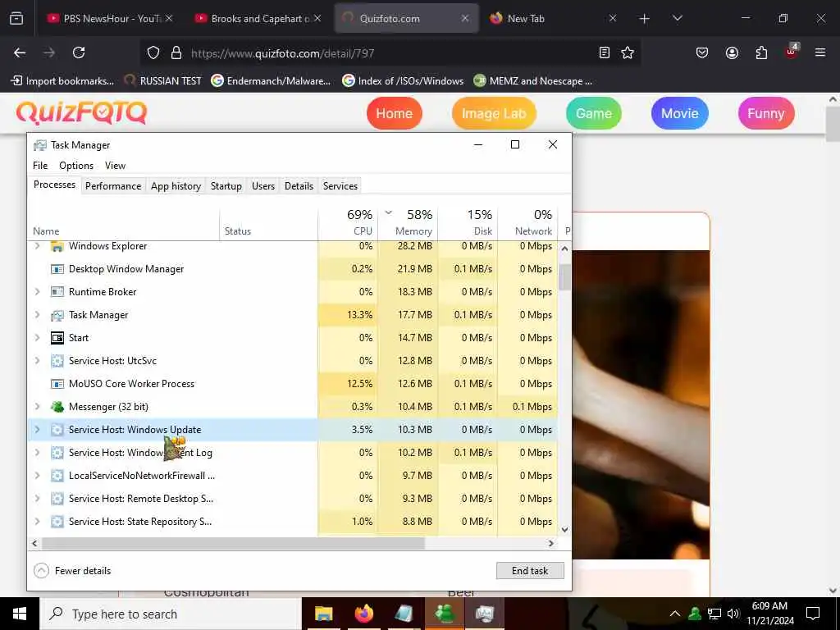The image size is (840, 630).
Task: Open the MEMZ and Noescape bookmark
Action: [533, 81]
